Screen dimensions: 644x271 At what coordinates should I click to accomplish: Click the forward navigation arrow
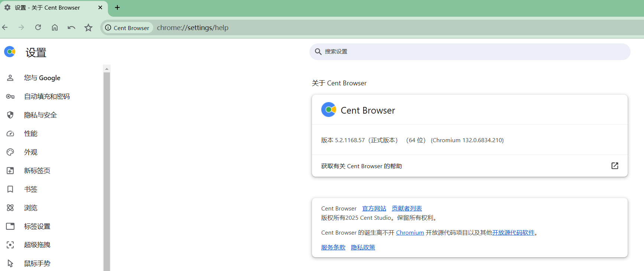21,27
